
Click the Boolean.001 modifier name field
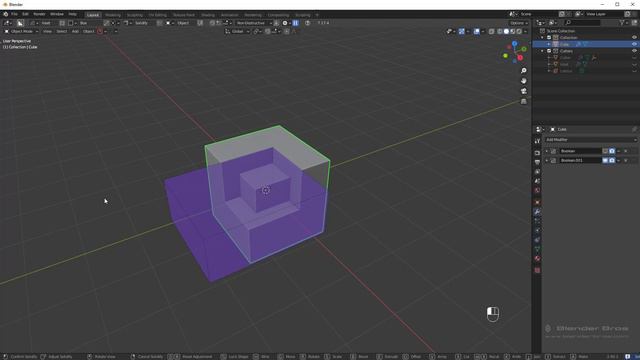(x=580, y=160)
